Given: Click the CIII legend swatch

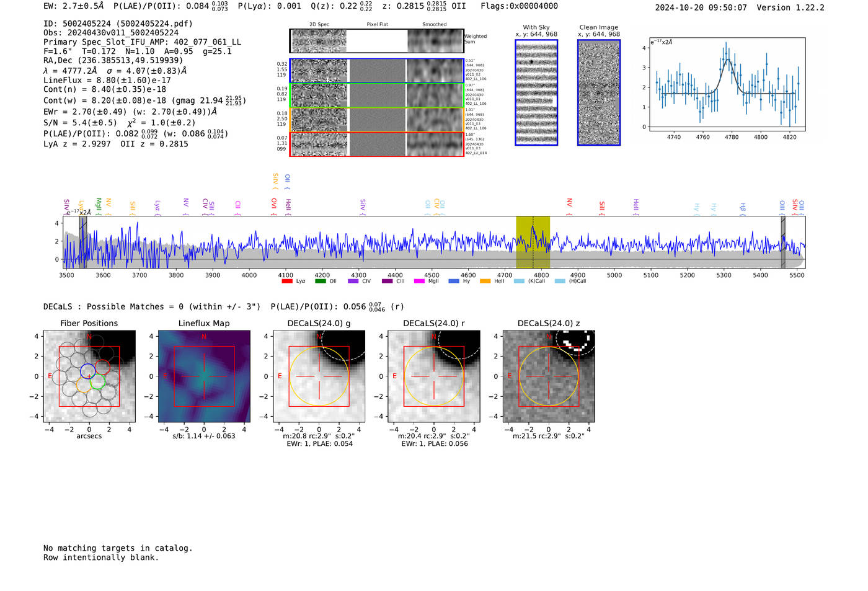Looking at the screenshot, I should pos(387,281).
